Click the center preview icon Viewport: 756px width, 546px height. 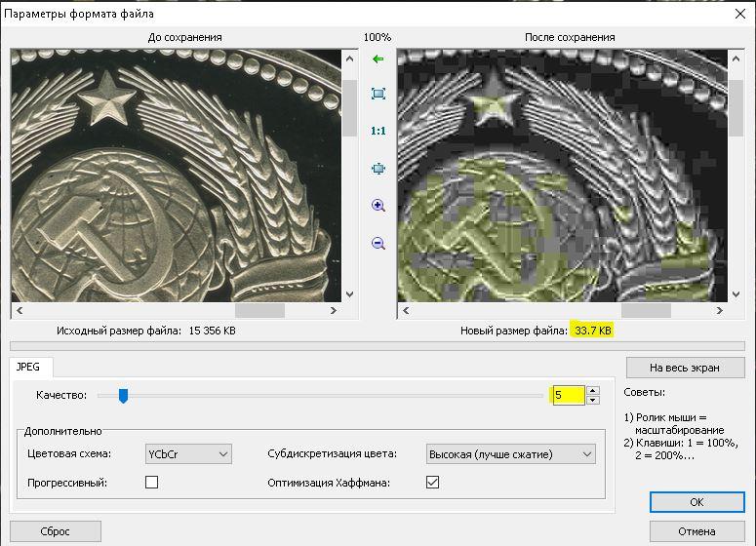[x=378, y=168]
